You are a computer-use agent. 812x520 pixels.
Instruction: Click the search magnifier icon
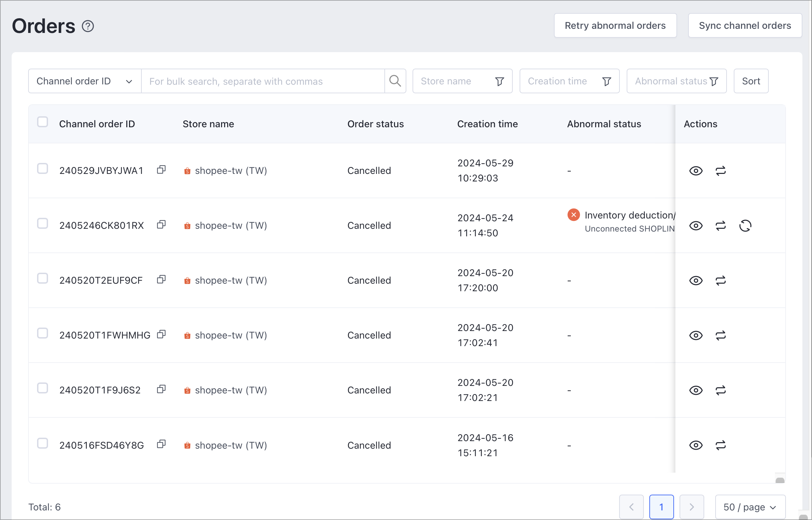point(395,81)
